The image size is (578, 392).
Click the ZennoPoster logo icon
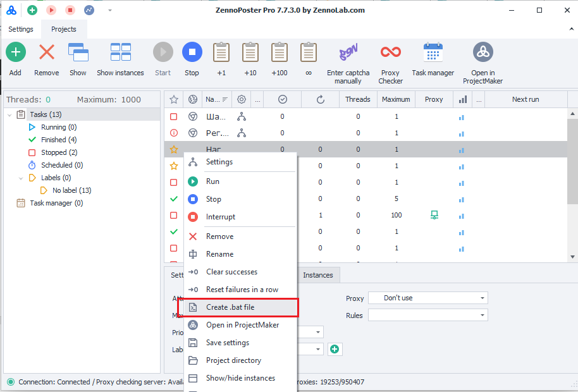click(11, 10)
